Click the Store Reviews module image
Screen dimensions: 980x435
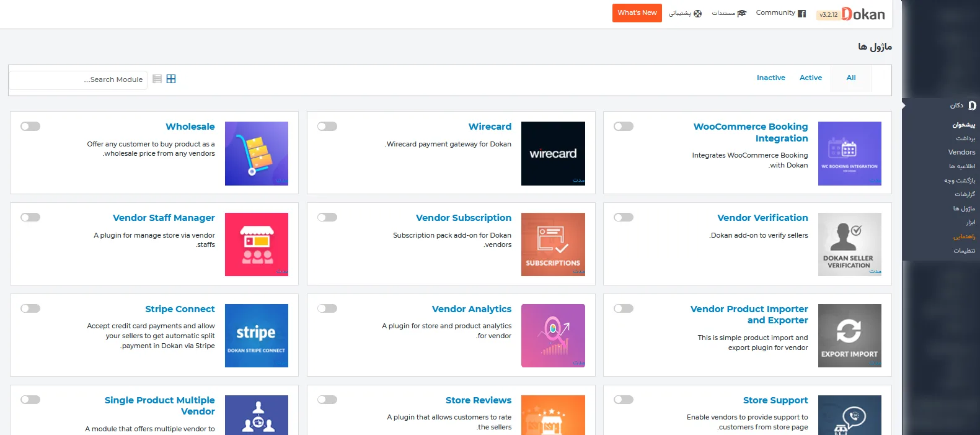pyautogui.click(x=553, y=415)
